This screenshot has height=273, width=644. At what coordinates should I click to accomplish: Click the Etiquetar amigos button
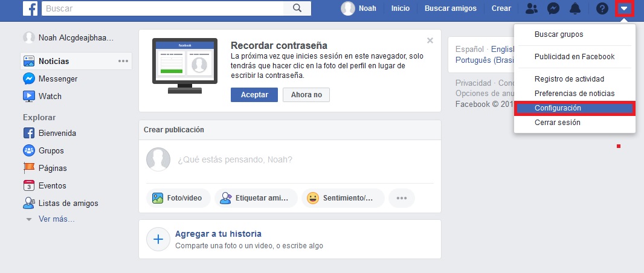coord(256,198)
